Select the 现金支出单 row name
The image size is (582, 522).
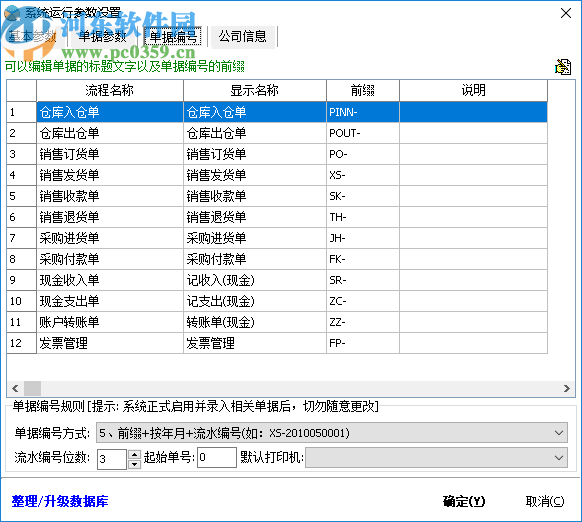pyautogui.click(x=110, y=301)
